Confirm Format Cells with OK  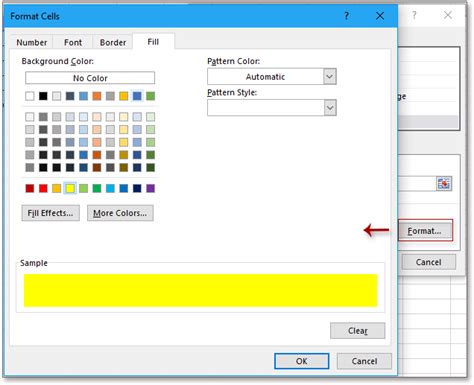click(302, 361)
